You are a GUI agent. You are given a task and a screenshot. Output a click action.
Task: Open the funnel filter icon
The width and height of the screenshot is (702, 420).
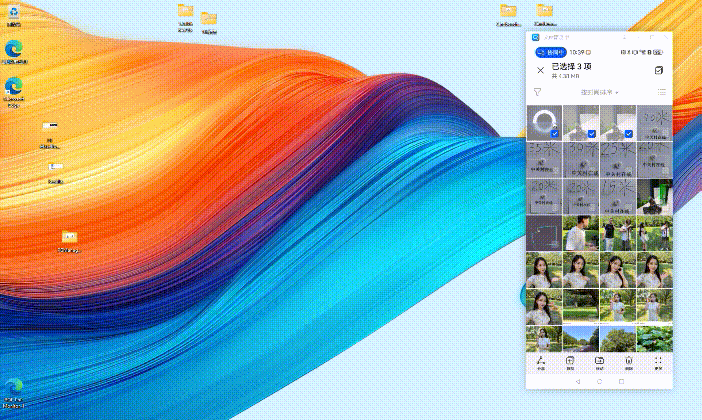538,92
